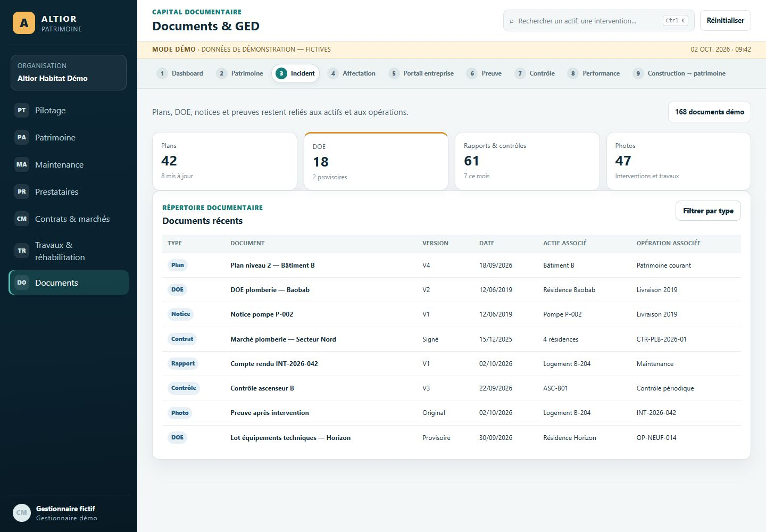Screen dimensions: 766x532
Task: Open step 9 Construction → patrimoine tab
Action: [679, 73]
